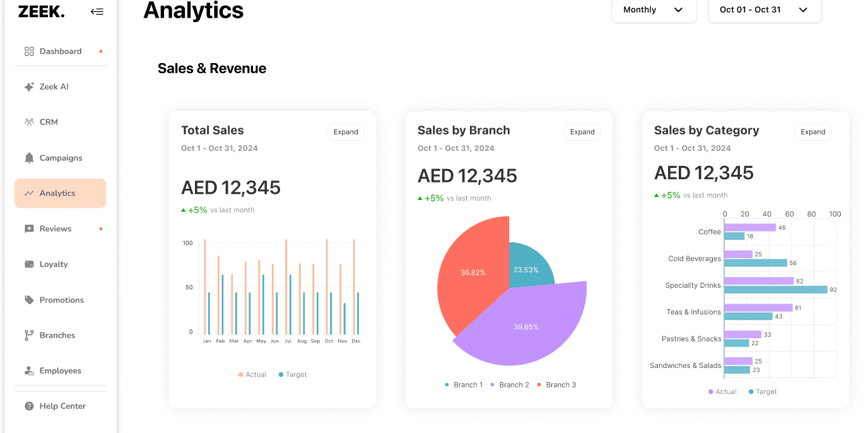Open the Oct 01 - Oct 31 date range dropdown

(x=765, y=10)
